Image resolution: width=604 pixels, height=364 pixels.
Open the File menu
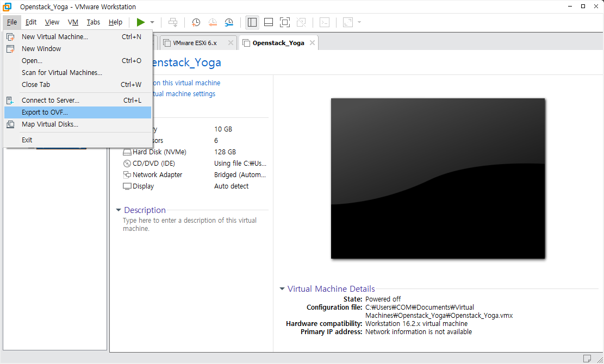pyautogui.click(x=12, y=22)
